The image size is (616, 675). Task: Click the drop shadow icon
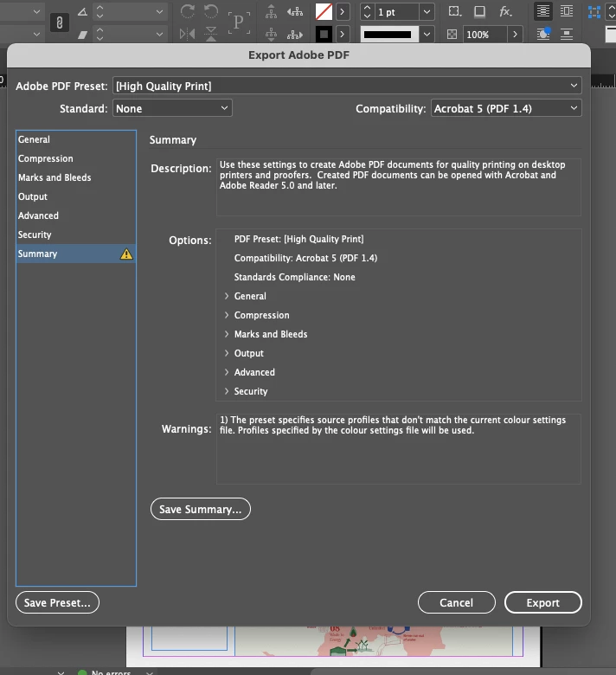pos(479,11)
